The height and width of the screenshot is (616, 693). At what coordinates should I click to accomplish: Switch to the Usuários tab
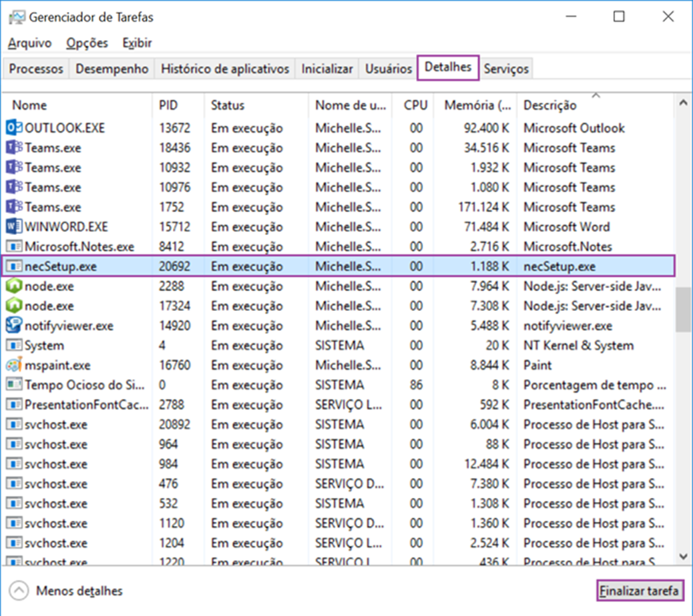point(389,69)
